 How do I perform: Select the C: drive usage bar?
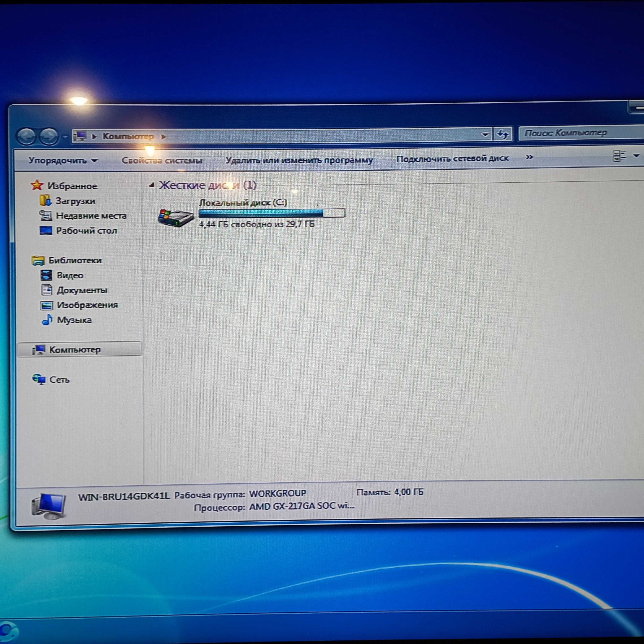coord(272,213)
